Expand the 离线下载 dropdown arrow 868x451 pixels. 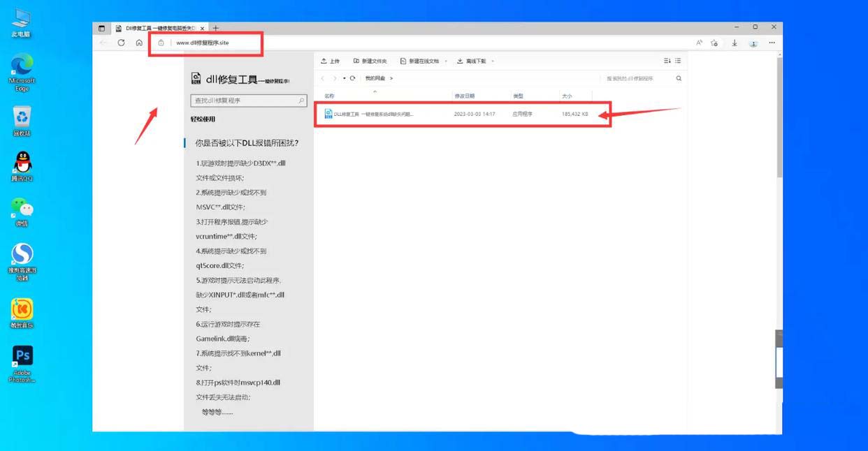491,61
